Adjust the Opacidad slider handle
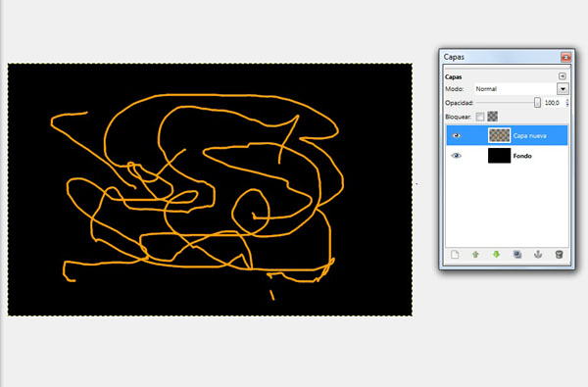Viewport: 588px width, 387px height. pyautogui.click(x=537, y=102)
